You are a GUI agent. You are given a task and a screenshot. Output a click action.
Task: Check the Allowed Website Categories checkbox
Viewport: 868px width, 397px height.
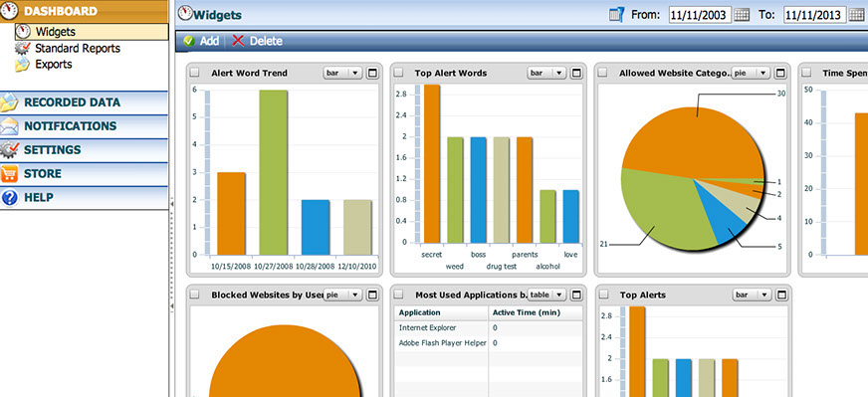tap(603, 73)
